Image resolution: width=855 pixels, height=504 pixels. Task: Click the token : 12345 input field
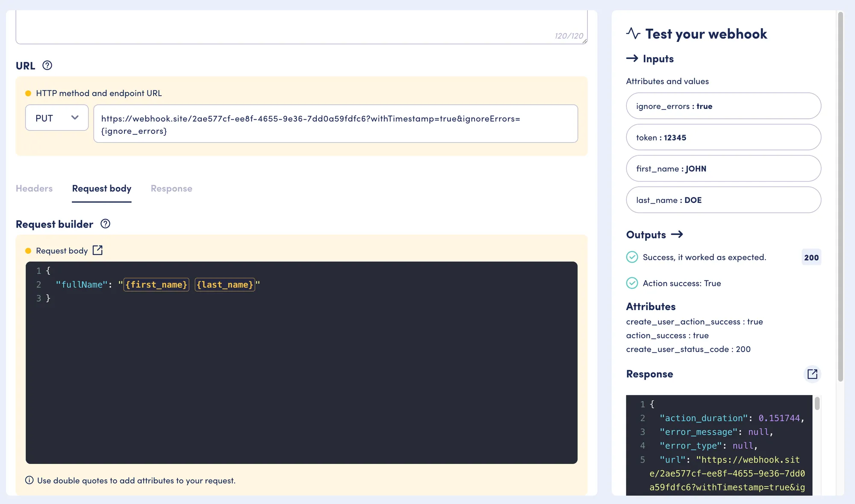(723, 137)
